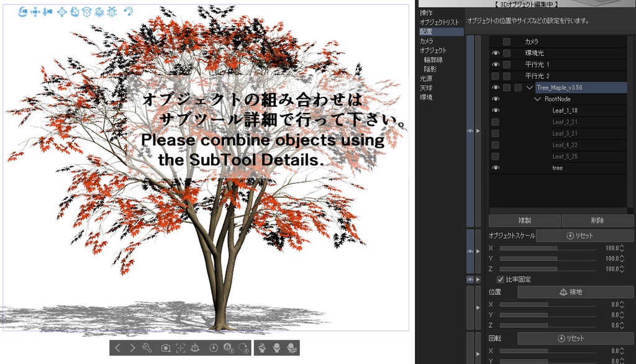636x364 pixels.
Task: Click the previous item arrow in the launcher
Action: pos(118,348)
